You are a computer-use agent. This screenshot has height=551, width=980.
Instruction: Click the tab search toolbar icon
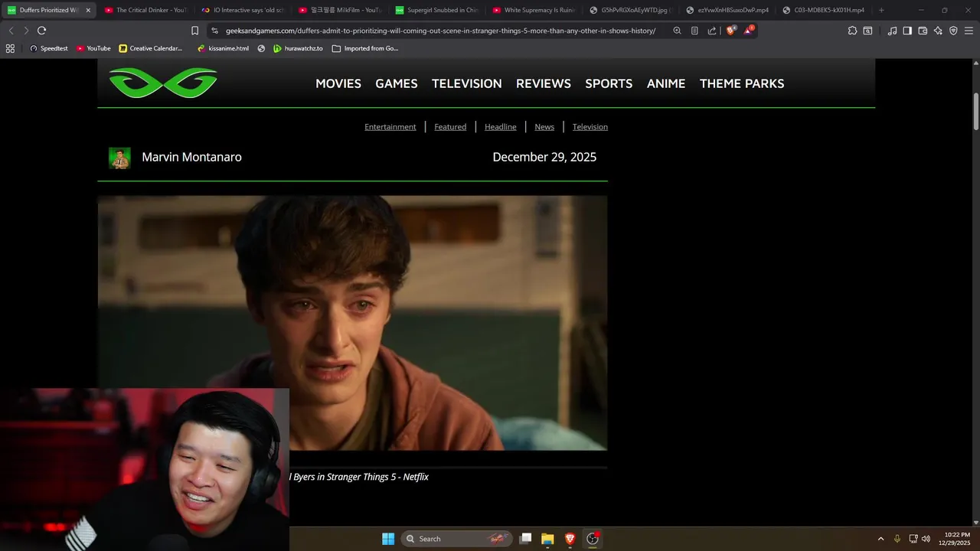coord(867,31)
